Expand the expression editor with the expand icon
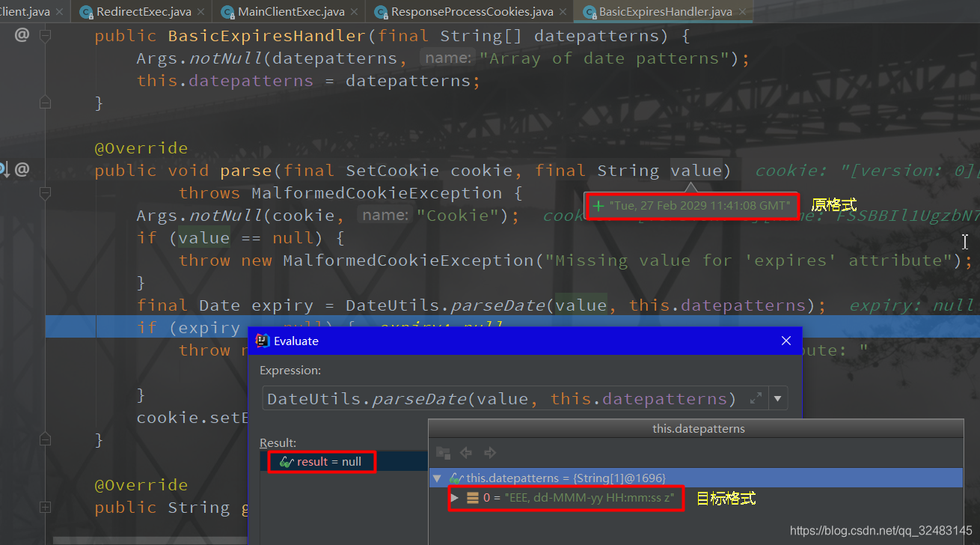The width and height of the screenshot is (980, 545). [x=756, y=398]
